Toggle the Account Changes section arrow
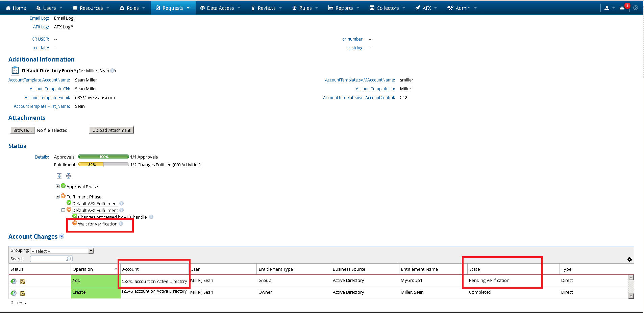Viewport: 644px width, 313px height. 62,236
